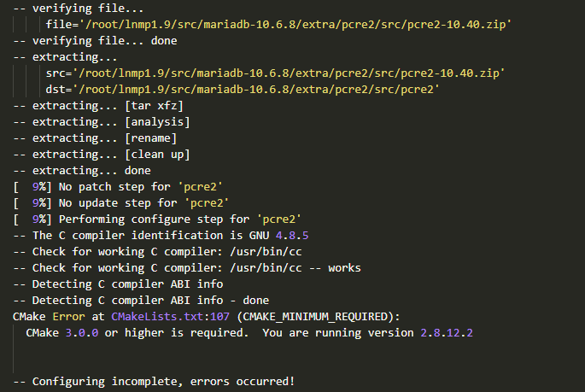Click the CMAKE_MINIMUM_REQUIRED text in parentheses
This screenshot has height=392, width=585.
(x=323, y=316)
